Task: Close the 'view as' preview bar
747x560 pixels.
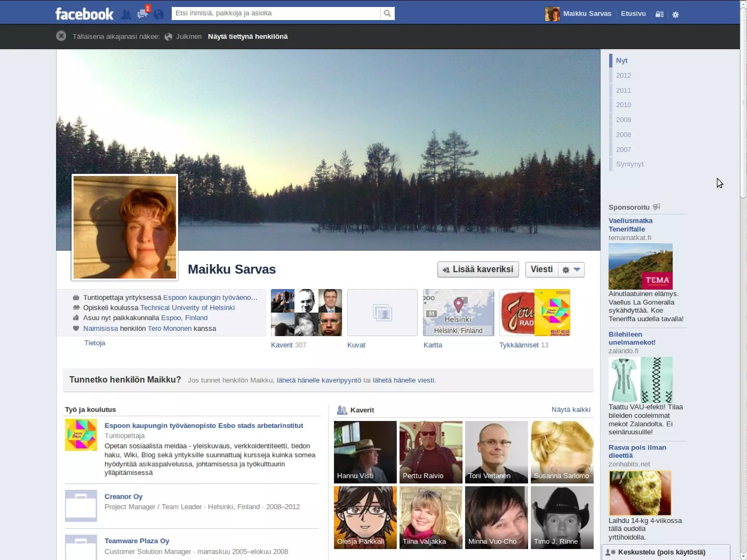Action: [61, 36]
